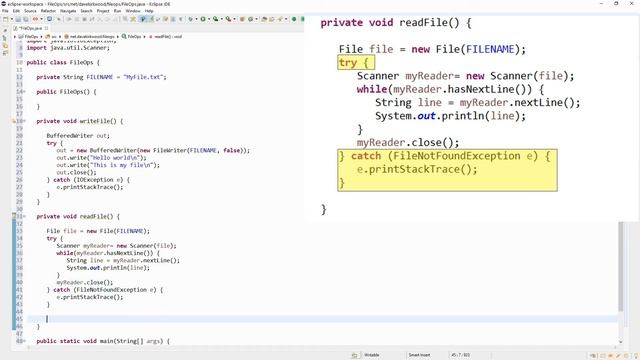
Task: Open the Search menu
Action: (86, 11)
